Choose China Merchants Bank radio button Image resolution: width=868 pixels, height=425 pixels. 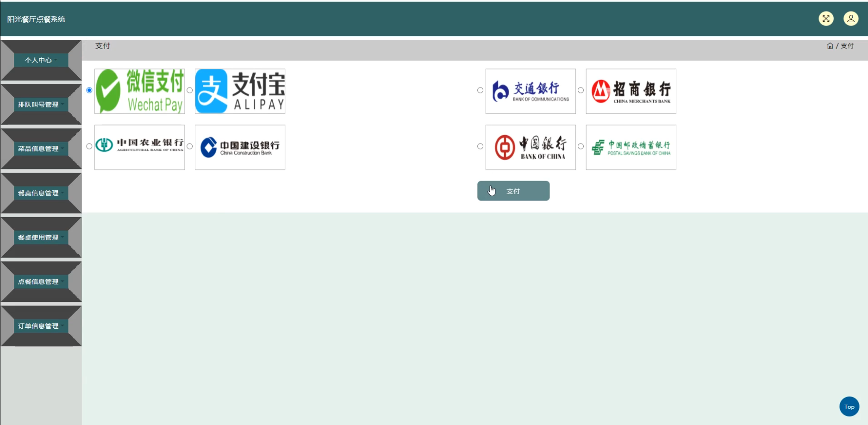point(581,90)
